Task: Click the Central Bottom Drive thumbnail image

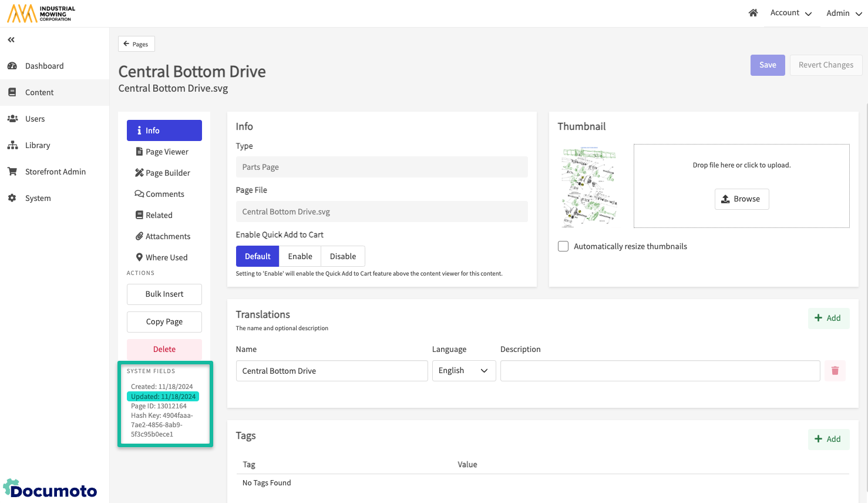Action: point(589,187)
